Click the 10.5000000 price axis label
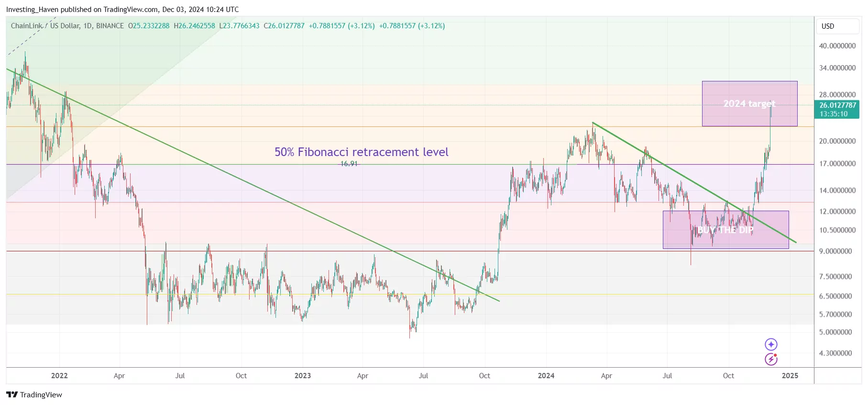868x405 pixels. [837, 230]
